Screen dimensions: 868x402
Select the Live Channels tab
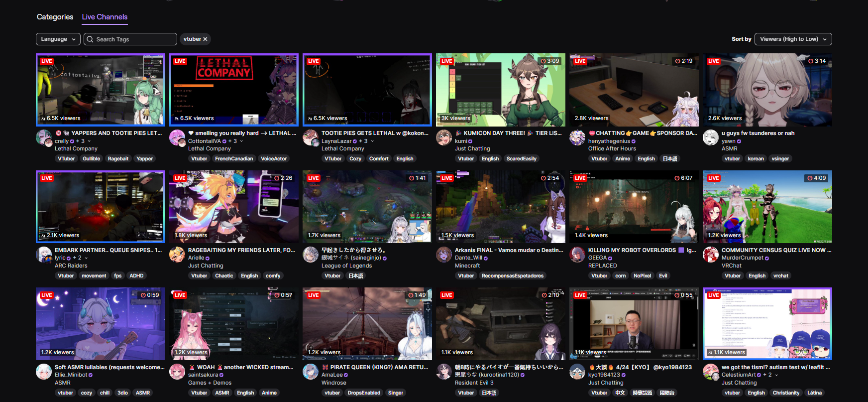coord(105,17)
